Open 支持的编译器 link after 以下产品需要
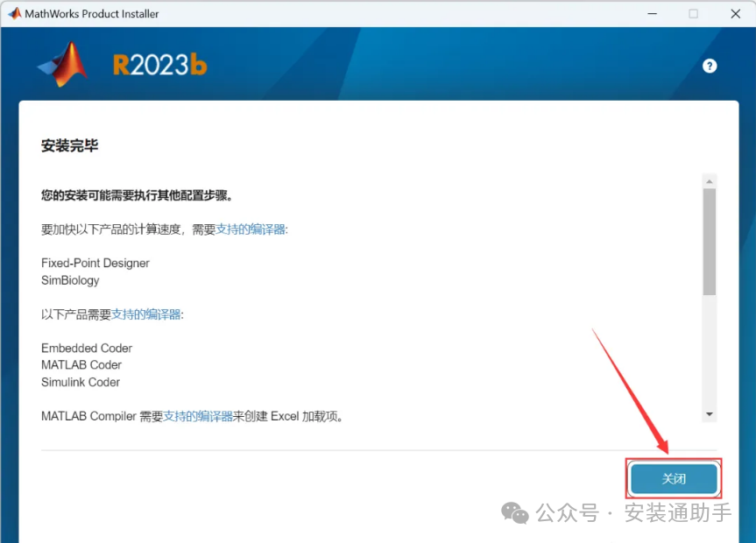756x543 pixels. [x=146, y=315]
